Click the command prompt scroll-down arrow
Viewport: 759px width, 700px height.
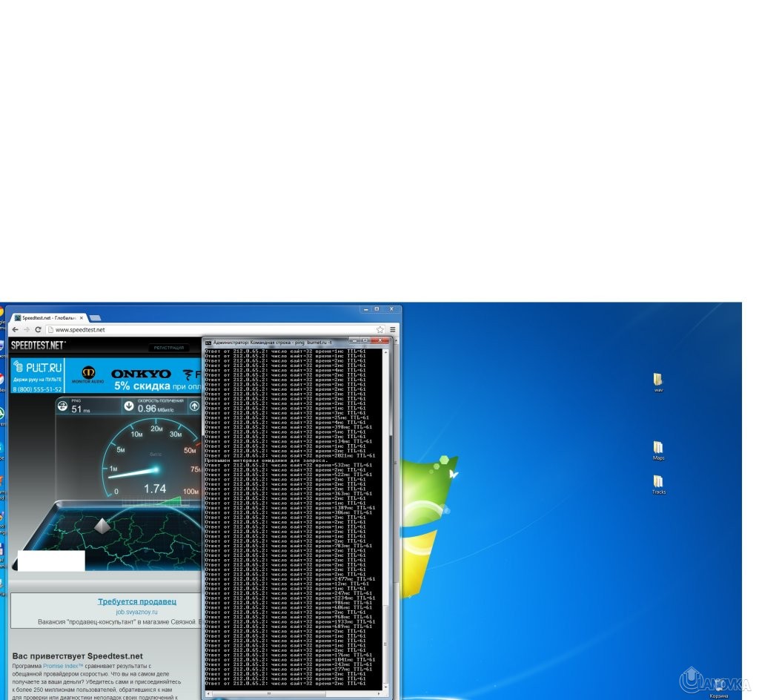click(385, 687)
